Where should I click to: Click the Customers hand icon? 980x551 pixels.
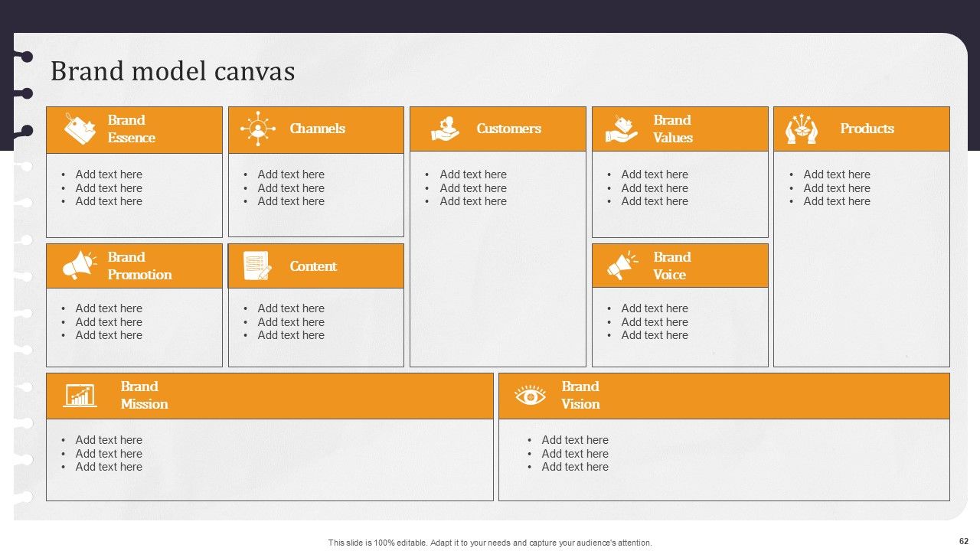click(445, 129)
